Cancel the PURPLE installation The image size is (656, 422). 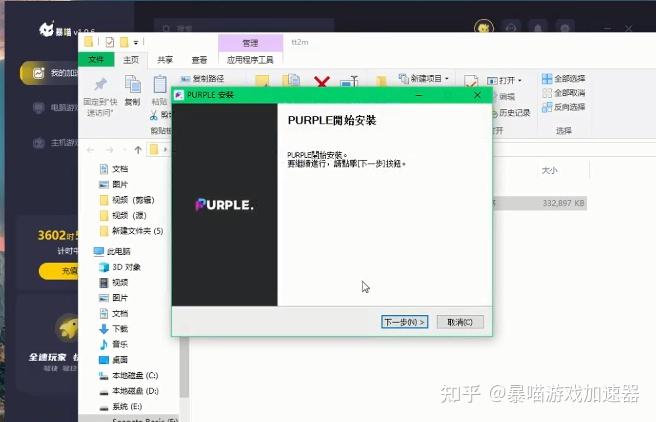460,322
